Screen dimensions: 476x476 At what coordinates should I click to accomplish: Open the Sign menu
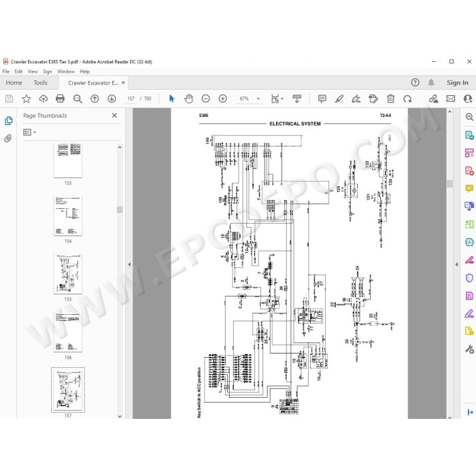[x=48, y=71]
